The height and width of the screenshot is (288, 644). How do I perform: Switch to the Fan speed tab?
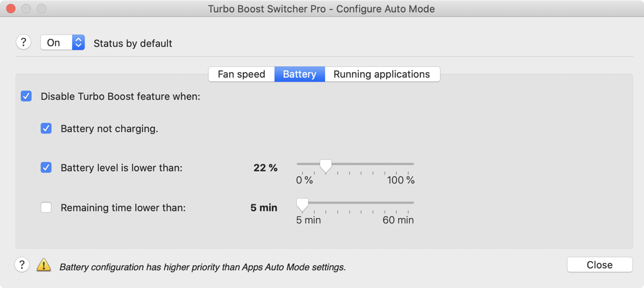[241, 74]
